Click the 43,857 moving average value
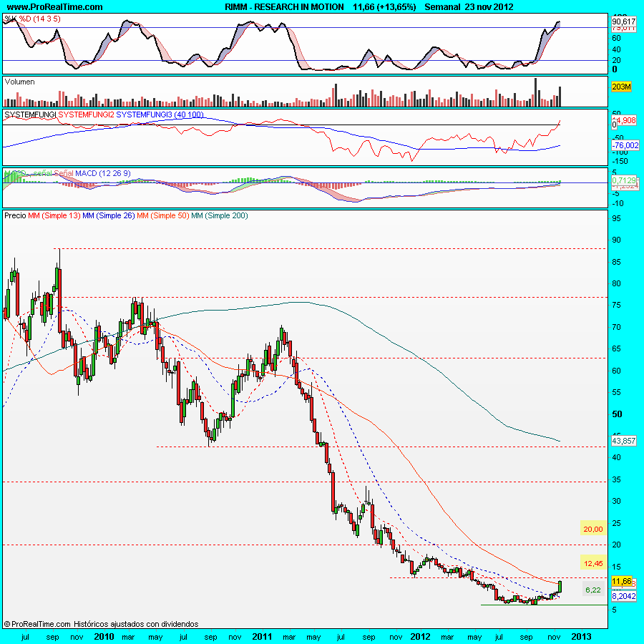The height and width of the screenshot is (644, 644). (x=623, y=441)
